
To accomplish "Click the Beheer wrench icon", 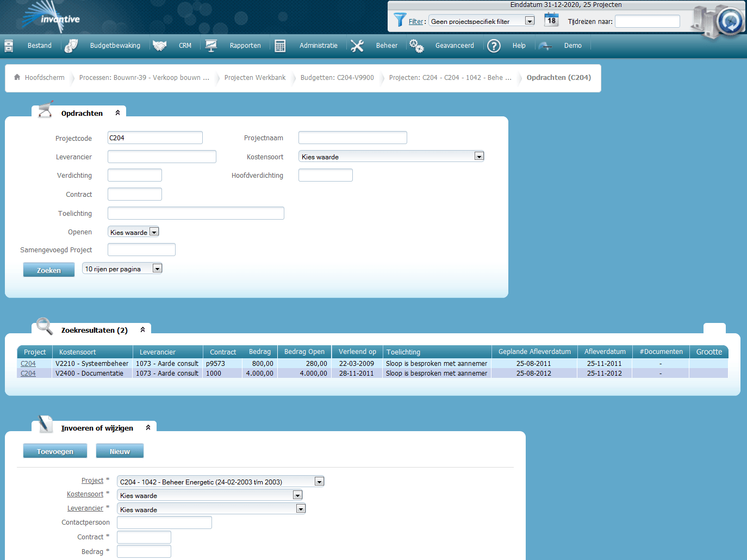I will (357, 46).
